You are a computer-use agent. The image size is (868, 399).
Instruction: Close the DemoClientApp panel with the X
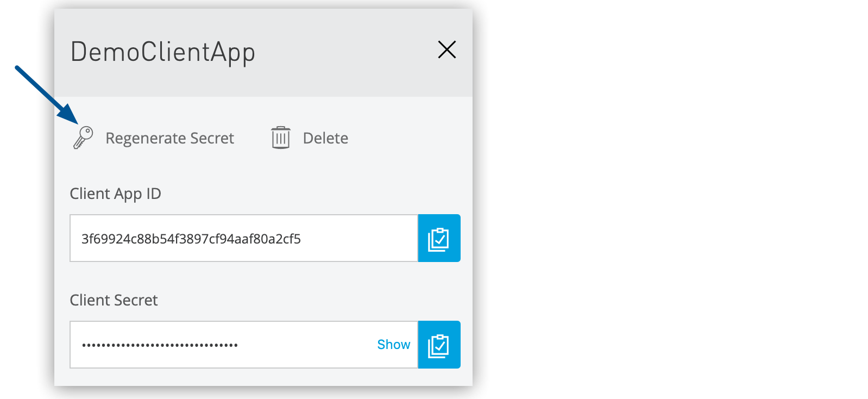[446, 49]
